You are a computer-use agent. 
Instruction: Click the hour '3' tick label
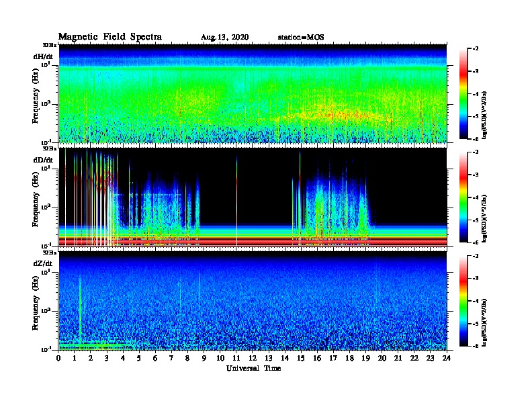point(107,358)
